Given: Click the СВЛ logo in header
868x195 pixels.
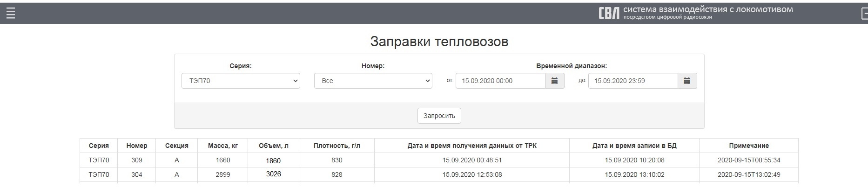Looking at the screenshot, I should pyautogui.click(x=609, y=14).
